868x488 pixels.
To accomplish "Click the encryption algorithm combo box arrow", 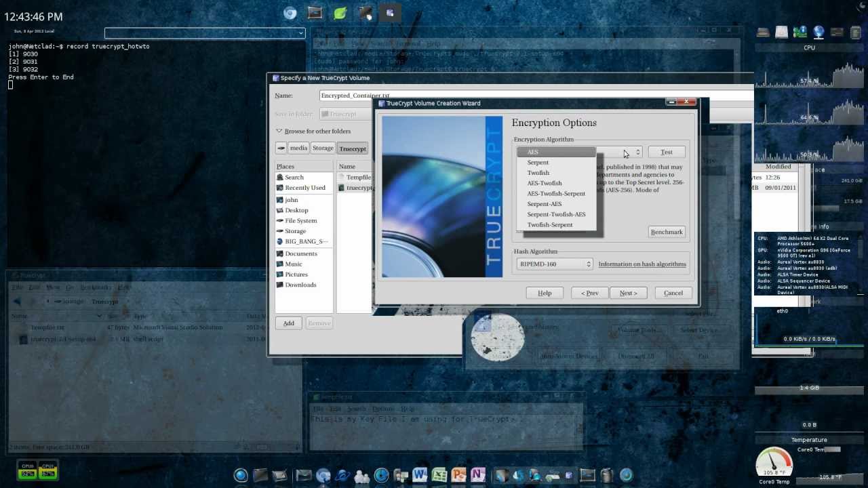I will click(637, 152).
